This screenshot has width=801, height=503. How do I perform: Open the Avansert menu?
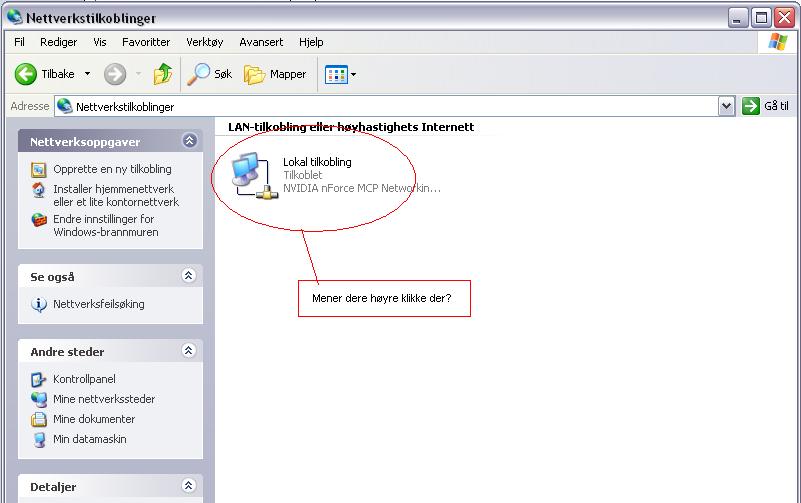261,42
